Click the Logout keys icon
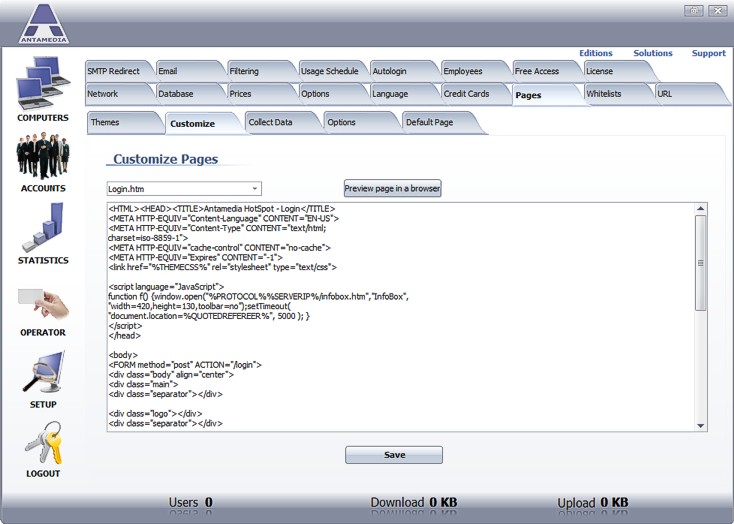The height and width of the screenshot is (524, 734). click(x=43, y=443)
